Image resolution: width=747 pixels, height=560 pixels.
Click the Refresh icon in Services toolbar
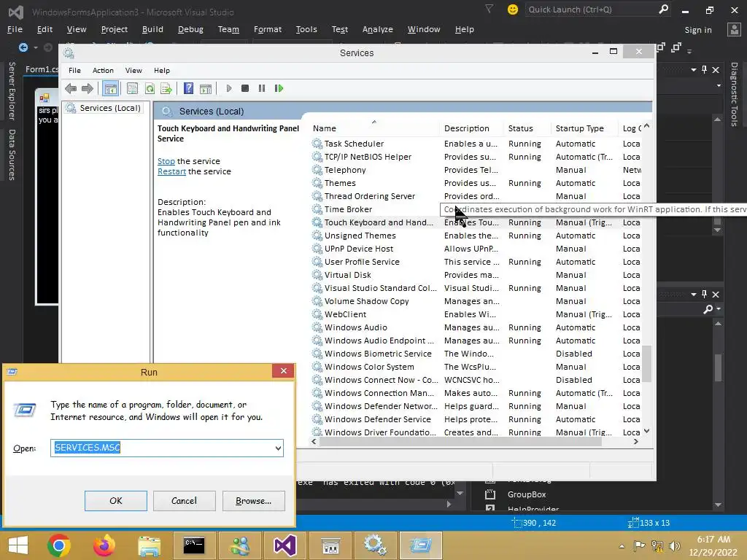pyautogui.click(x=150, y=88)
